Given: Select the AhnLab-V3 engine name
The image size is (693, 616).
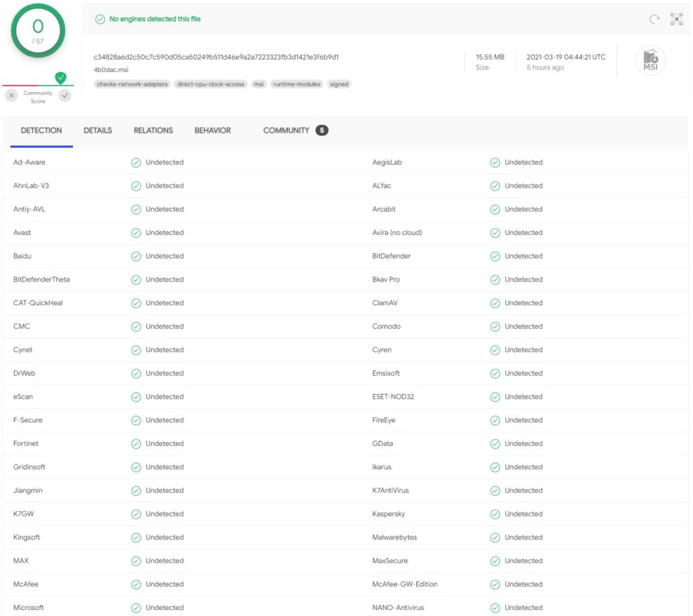Looking at the screenshot, I should (x=31, y=185).
